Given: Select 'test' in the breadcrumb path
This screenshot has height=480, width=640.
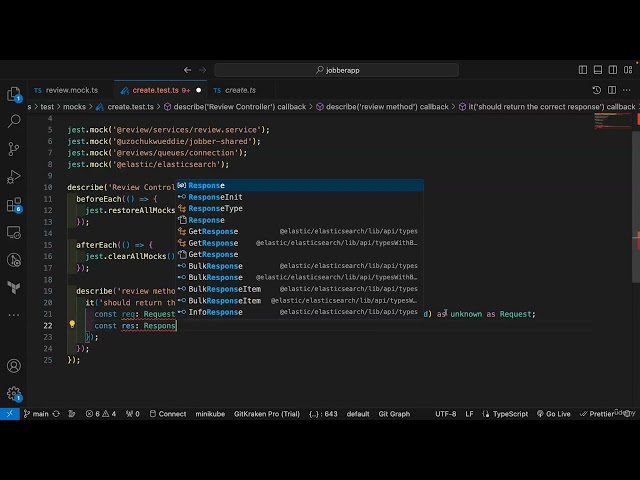Looking at the screenshot, I should tap(47, 107).
